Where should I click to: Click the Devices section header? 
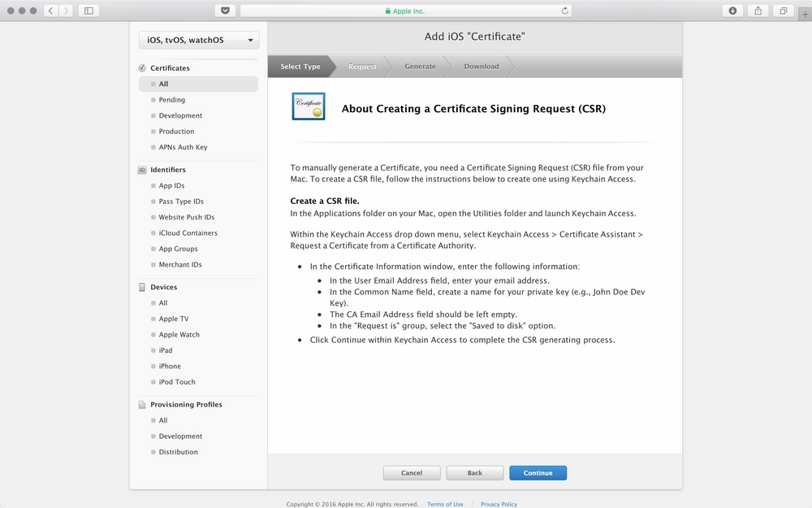[x=164, y=287]
